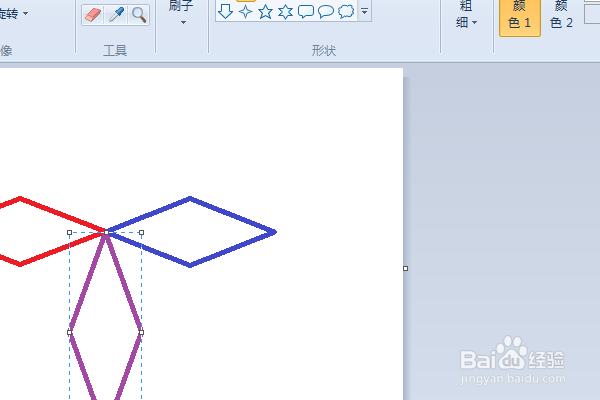Viewport: 600px width, 400px height.
Task: Choose the cloud callout shape
Action: click(x=346, y=11)
